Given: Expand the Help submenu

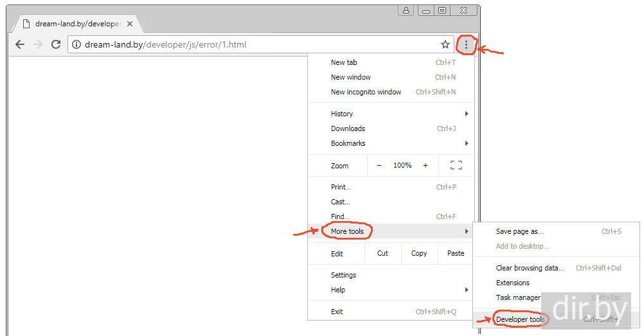Looking at the screenshot, I should 391,290.
